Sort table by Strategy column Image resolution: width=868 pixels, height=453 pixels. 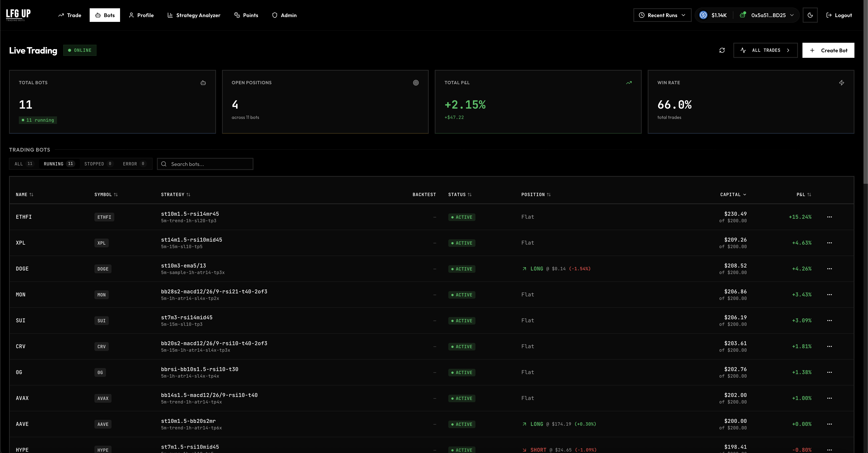point(176,195)
